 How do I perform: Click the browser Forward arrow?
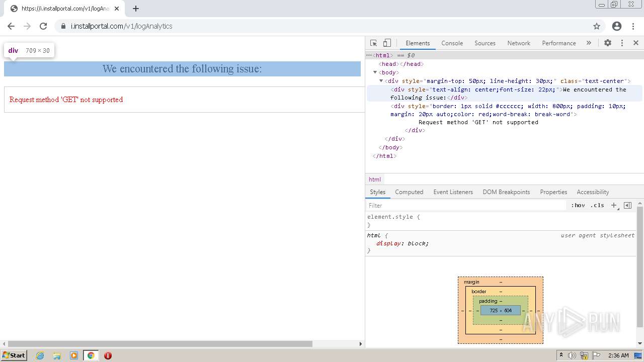27,26
